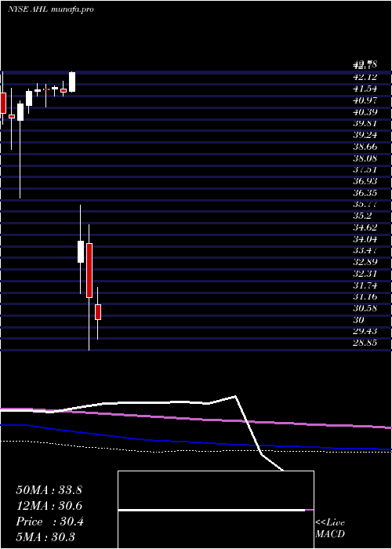This screenshot has height=549, width=392.
Task: Click the 35.2 price axis label
Action: pos(361,216)
